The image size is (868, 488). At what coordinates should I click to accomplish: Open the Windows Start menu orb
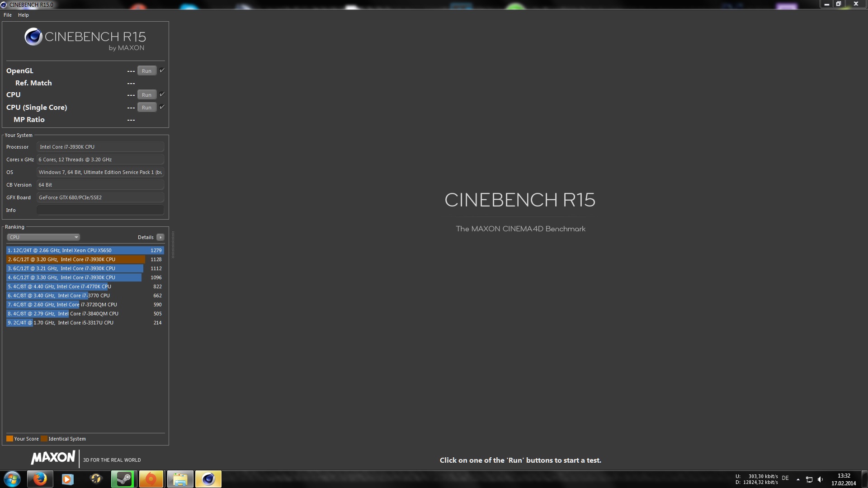(x=12, y=479)
